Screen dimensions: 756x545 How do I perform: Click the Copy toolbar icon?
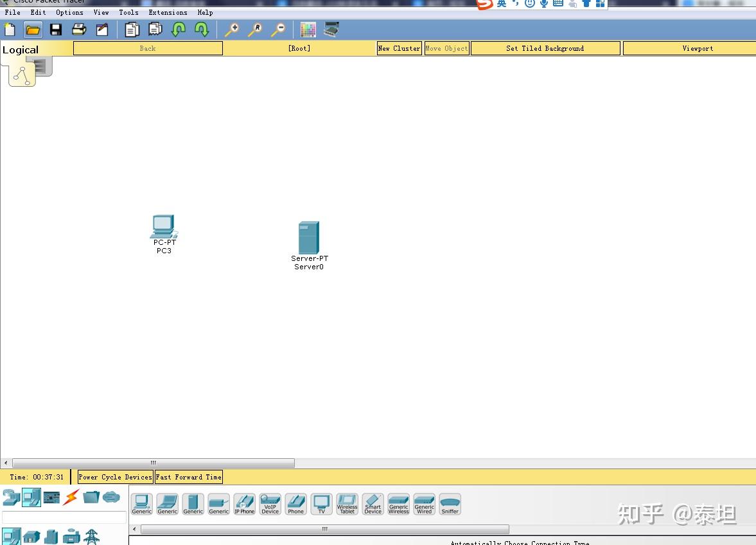(132, 30)
